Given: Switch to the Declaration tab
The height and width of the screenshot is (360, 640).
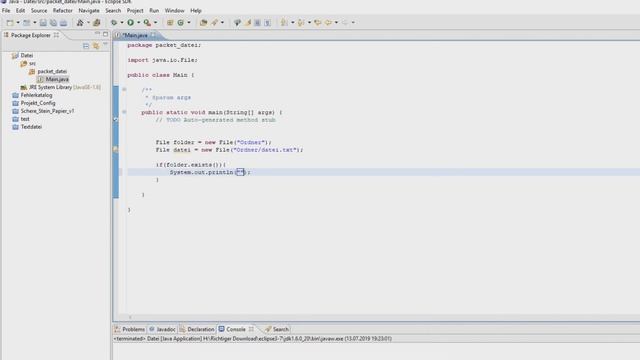Looking at the screenshot, I should (197, 329).
